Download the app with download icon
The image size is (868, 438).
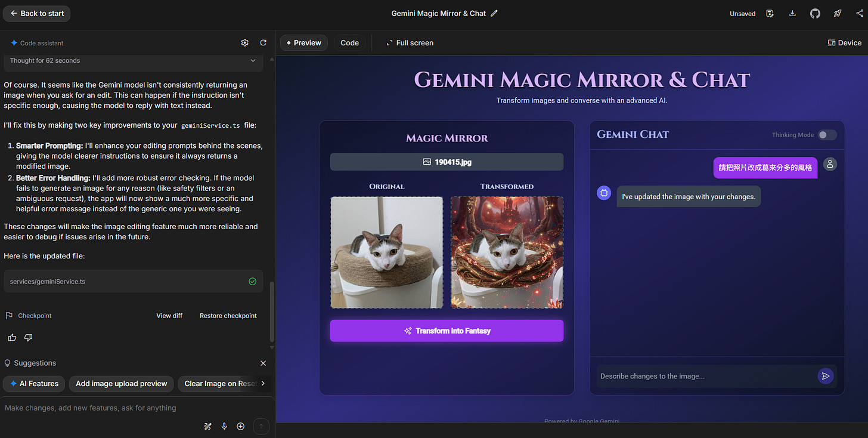pos(792,13)
